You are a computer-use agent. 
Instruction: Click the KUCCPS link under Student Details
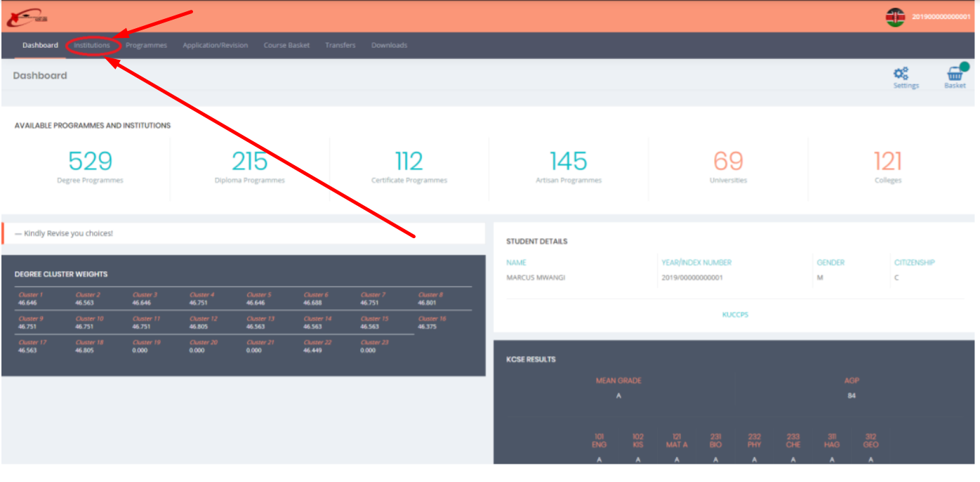(x=735, y=315)
